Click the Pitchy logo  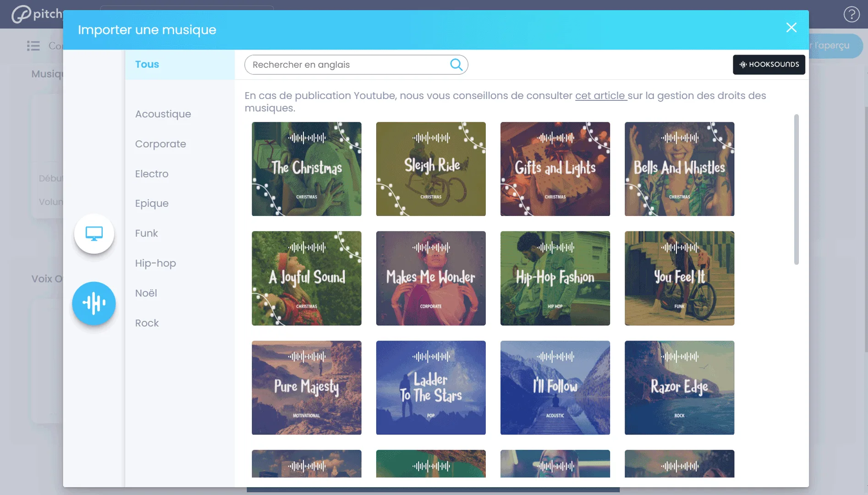pos(37,14)
